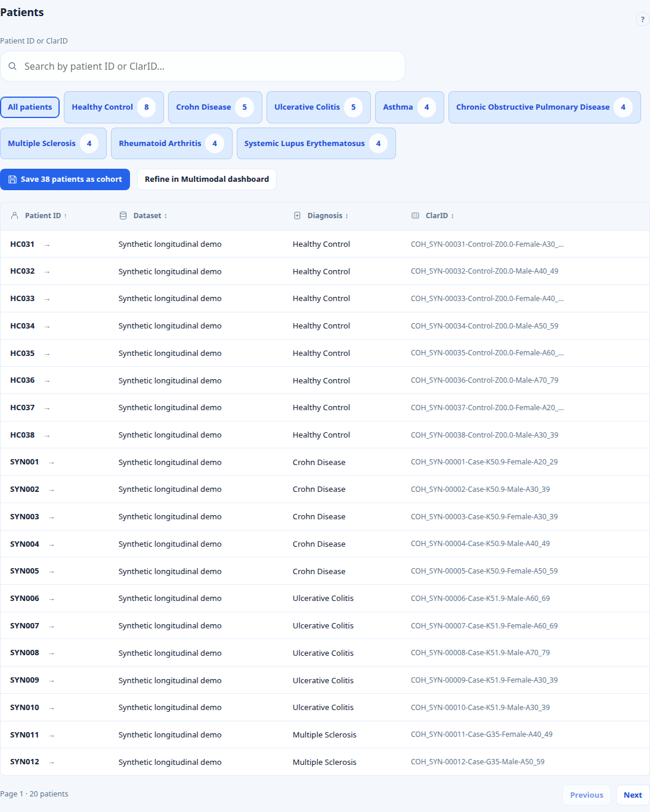
Task: Click the arrow icon next to SYN008
Action: 52,653
